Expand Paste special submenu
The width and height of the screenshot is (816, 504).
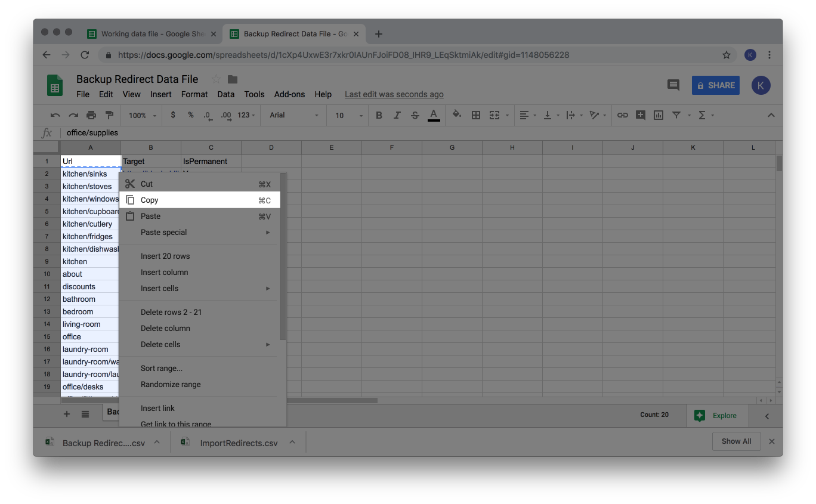(200, 232)
